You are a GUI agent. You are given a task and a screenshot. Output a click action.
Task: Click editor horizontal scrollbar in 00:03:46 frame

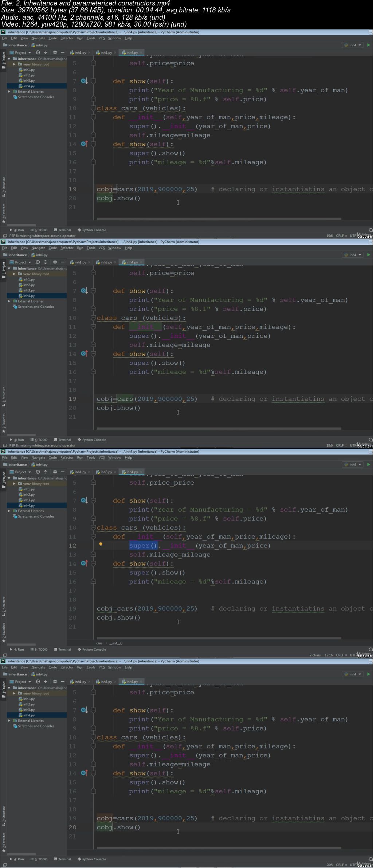(x=219, y=848)
